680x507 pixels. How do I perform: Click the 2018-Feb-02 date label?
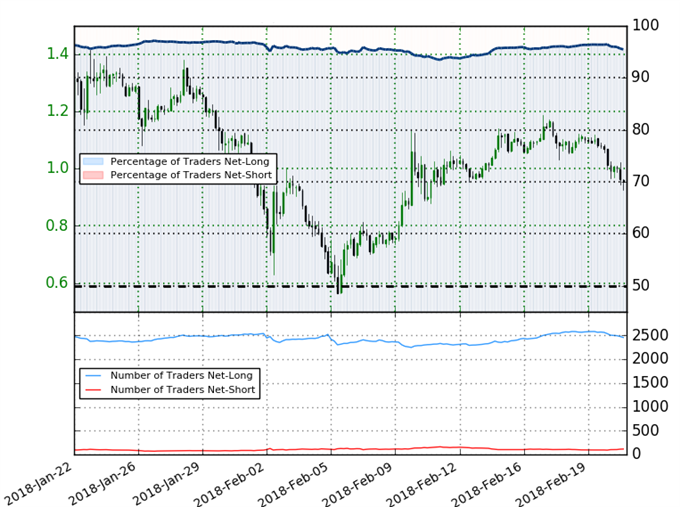[230, 484]
